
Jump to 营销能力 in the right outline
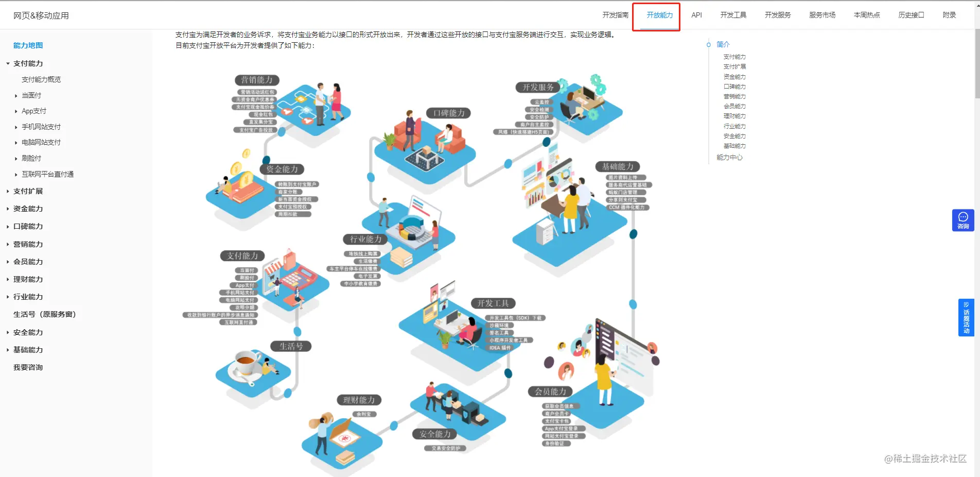[x=734, y=96]
